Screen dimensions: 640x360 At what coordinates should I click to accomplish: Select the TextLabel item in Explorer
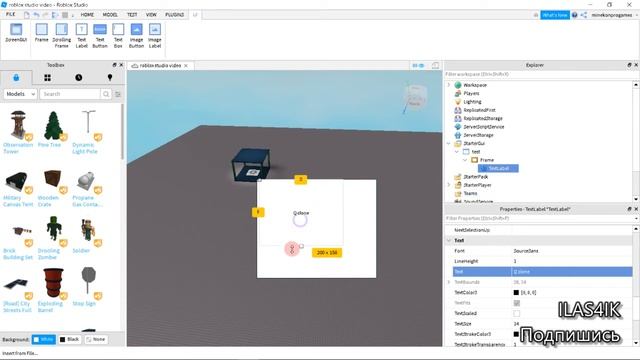(498, 168)
